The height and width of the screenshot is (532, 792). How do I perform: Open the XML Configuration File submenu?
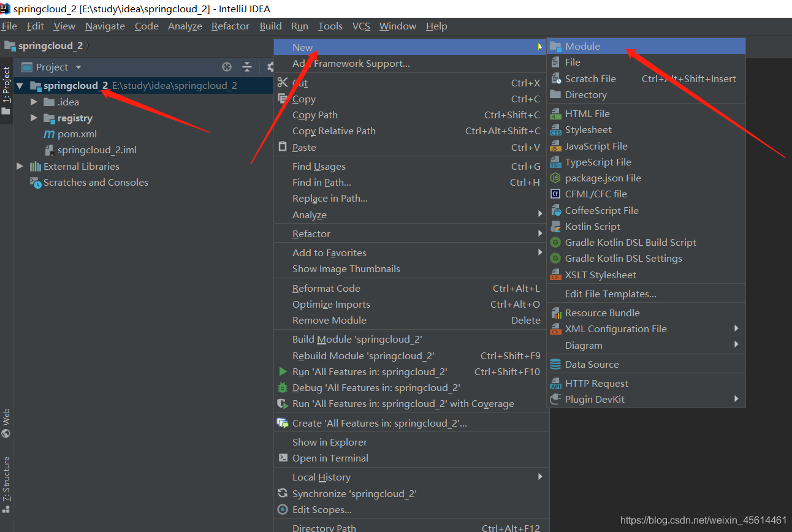point(645,329)
